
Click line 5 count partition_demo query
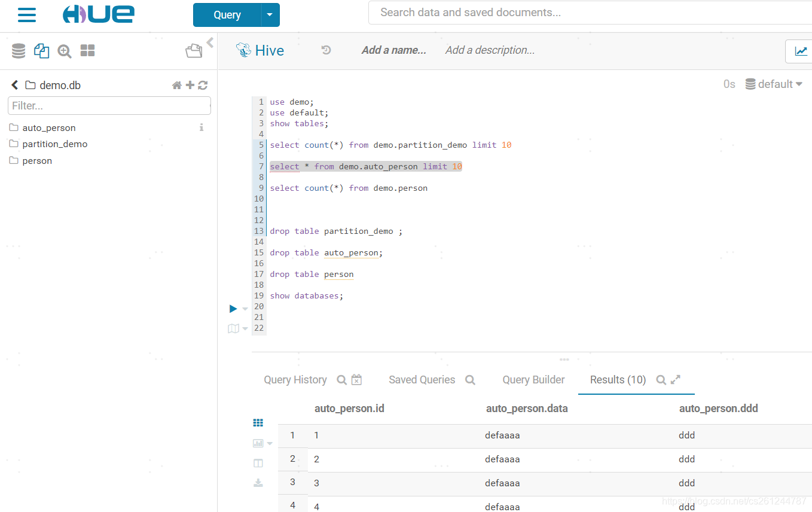tap(390, 145)
